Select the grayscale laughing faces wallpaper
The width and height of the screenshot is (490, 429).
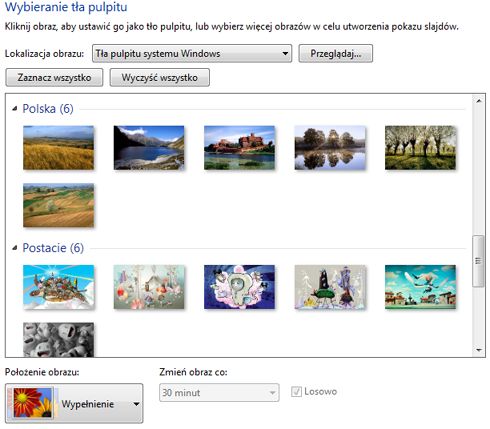58,340
